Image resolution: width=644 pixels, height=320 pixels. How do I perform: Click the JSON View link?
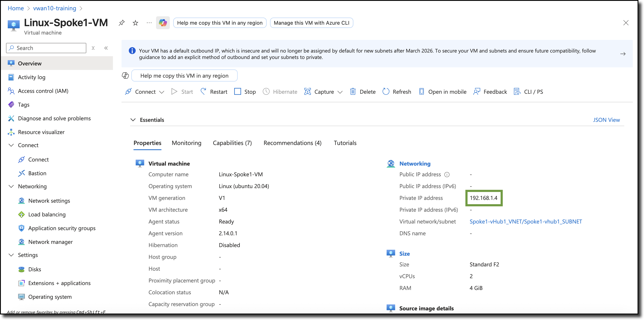606,120
